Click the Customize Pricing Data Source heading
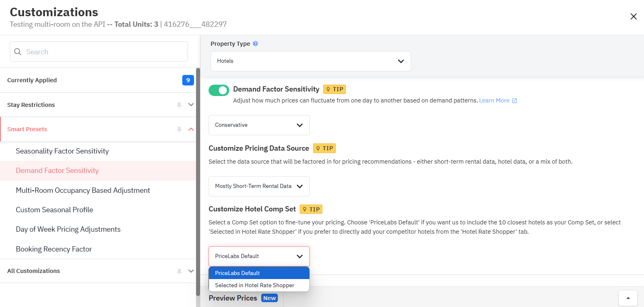The width and height of the screenshot is (644, 307). click(x=259, y=148)
